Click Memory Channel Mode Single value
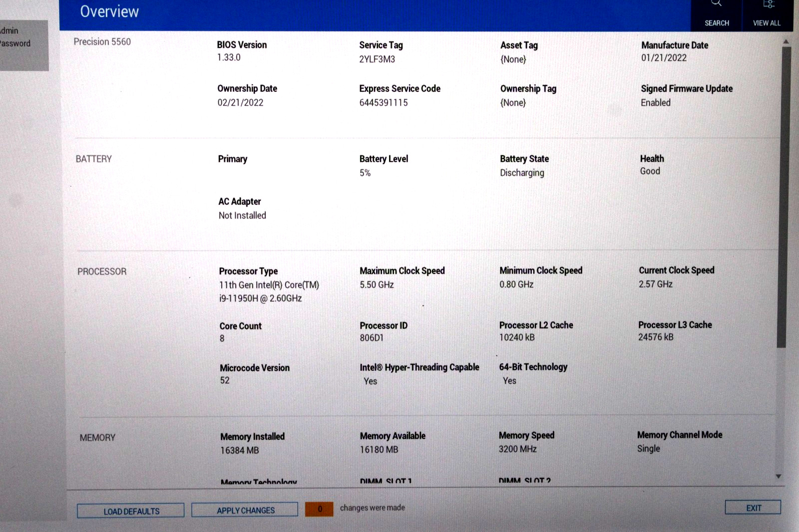 pos(648,448)
